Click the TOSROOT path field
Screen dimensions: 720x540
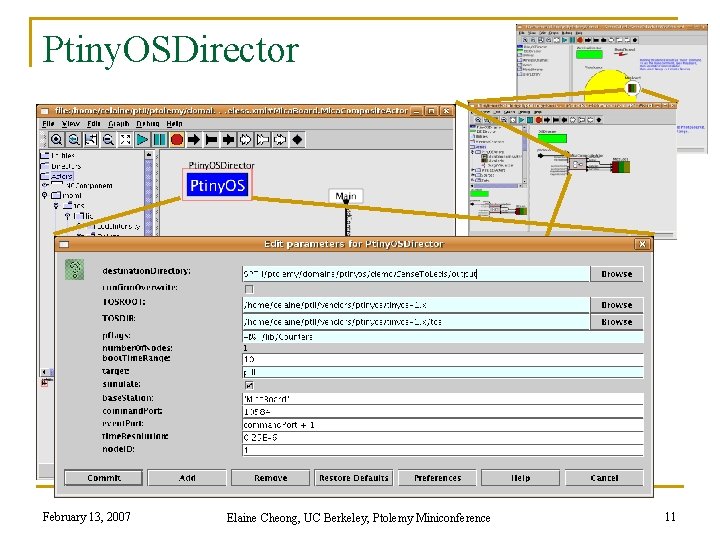(x=416, y=305)
